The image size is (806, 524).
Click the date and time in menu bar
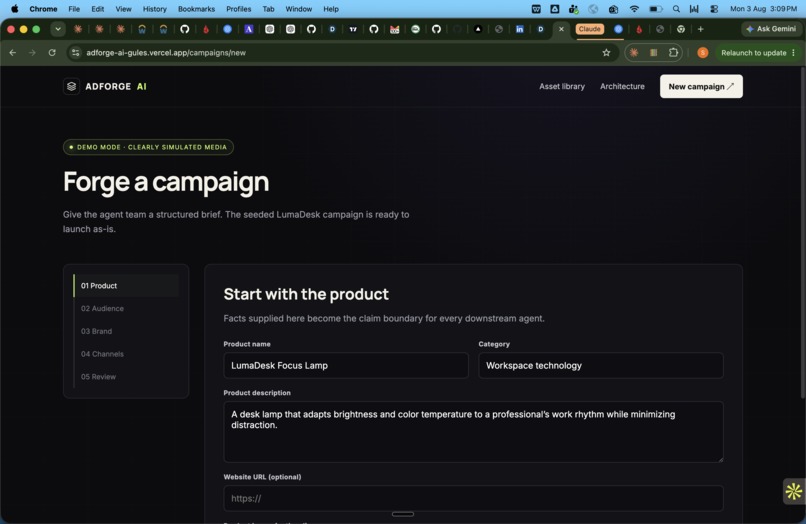coord(763,9)
